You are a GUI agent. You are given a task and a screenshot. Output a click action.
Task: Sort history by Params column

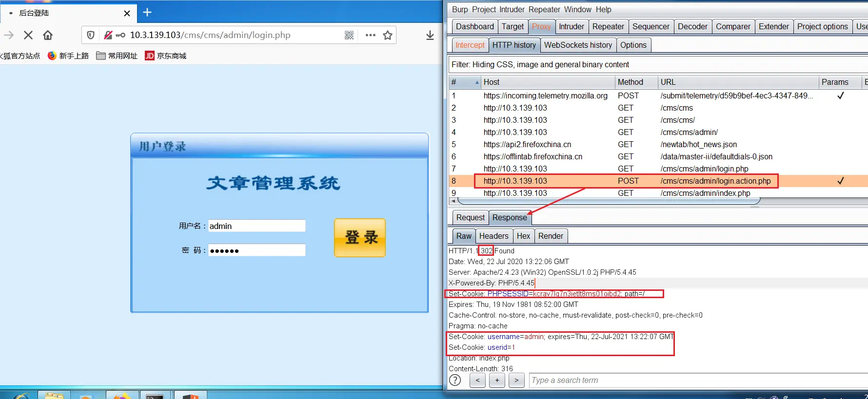(840, 82)
